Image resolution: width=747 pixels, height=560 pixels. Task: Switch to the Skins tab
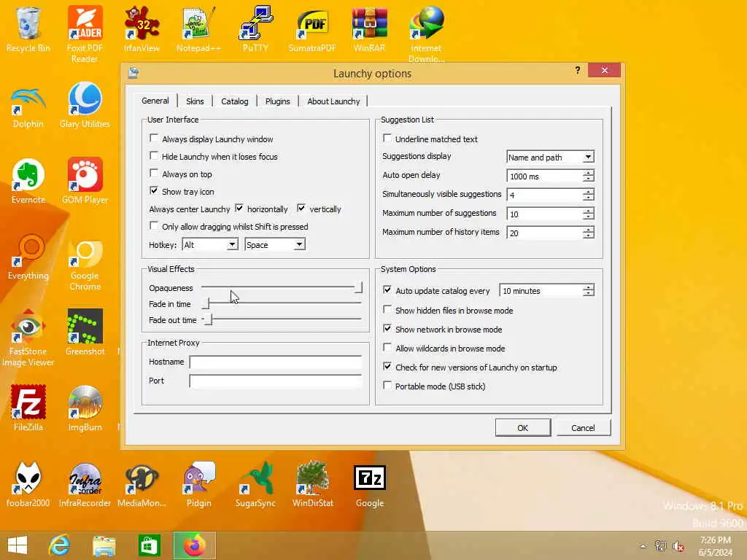(195, 101)
